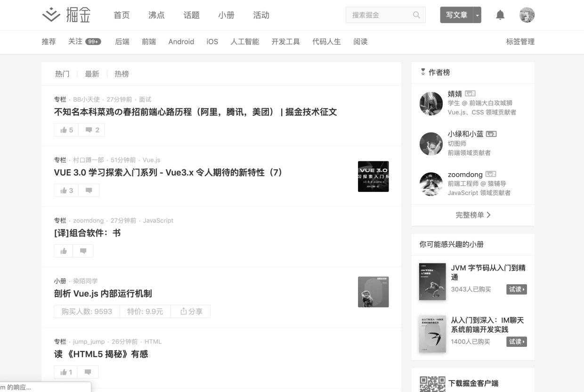Select the 阅读 category tab
The image size is (584, 392).
coord(360,41)
